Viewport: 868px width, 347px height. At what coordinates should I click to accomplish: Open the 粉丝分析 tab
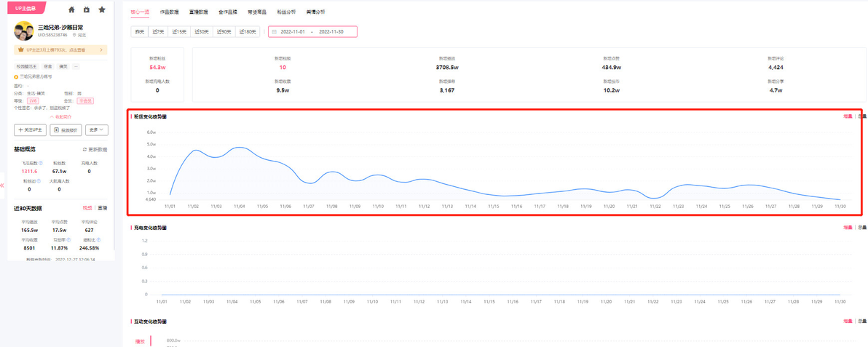[286, 12]
